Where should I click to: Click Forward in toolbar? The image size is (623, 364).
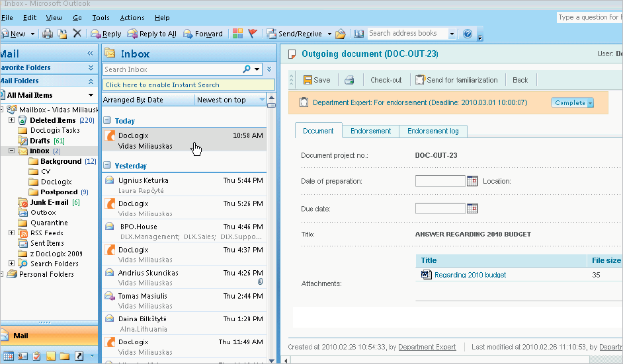pos(203,34)
